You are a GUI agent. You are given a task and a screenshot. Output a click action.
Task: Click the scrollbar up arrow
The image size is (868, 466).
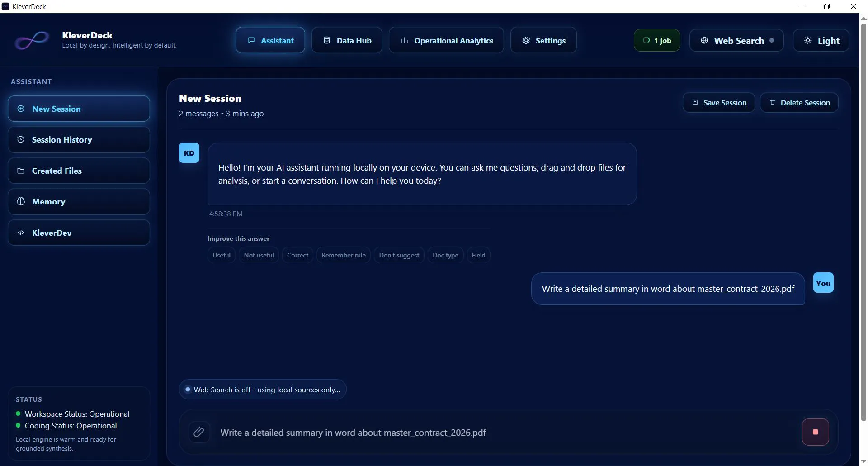(x=863, y=18)
